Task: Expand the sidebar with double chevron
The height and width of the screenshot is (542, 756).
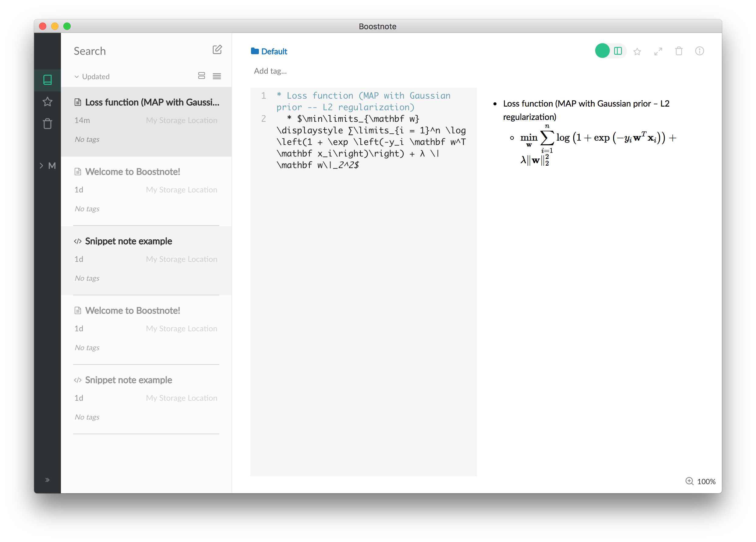Action: pyautogui.click(x=47, y=480)
